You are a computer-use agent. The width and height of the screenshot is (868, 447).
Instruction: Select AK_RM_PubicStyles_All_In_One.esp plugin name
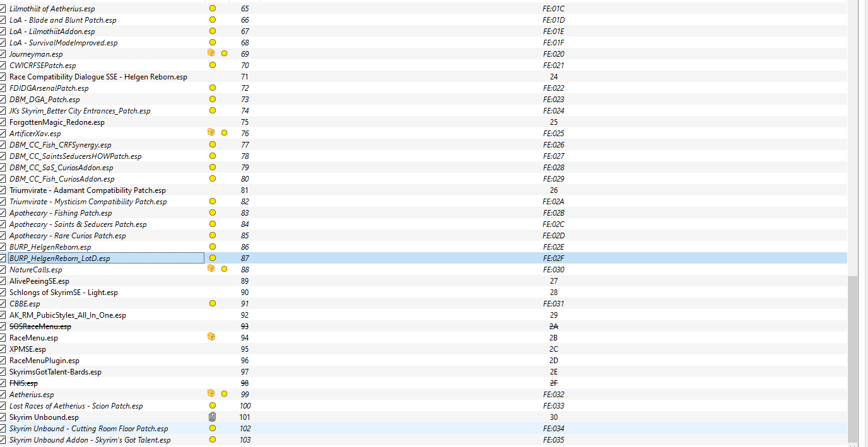coord(68,315)
